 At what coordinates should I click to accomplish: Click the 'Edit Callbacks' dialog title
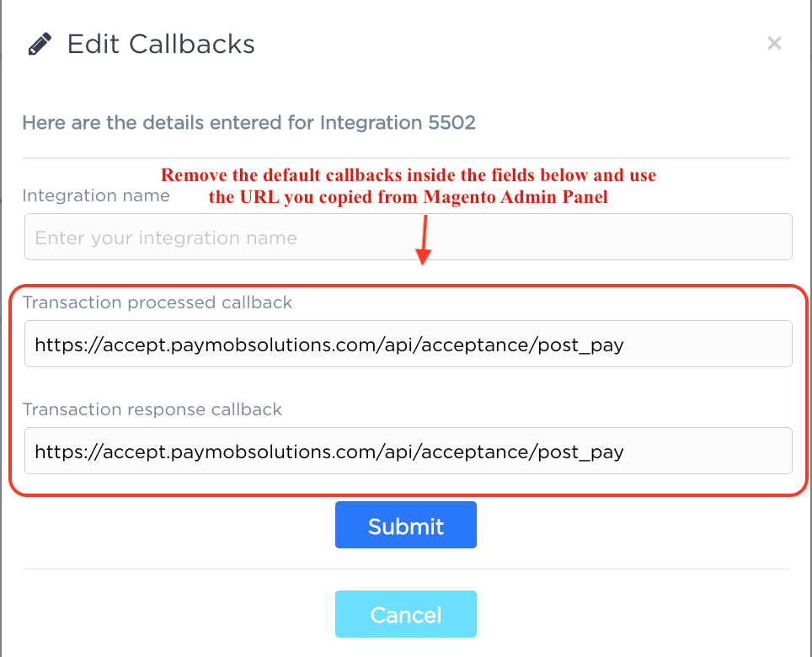[x=161, y=44]
